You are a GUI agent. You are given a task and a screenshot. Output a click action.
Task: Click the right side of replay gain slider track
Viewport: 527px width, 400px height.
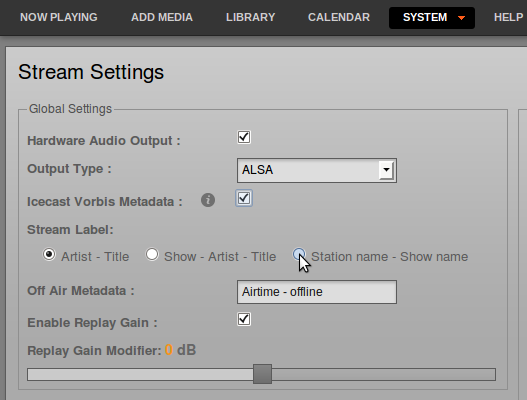click(x=383, y=374)
